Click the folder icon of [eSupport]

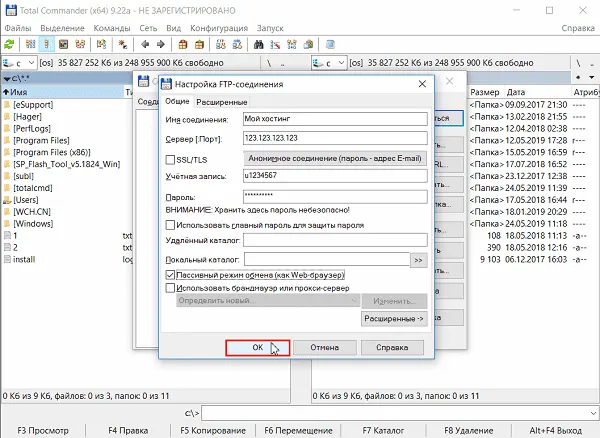tap(7, 104)
